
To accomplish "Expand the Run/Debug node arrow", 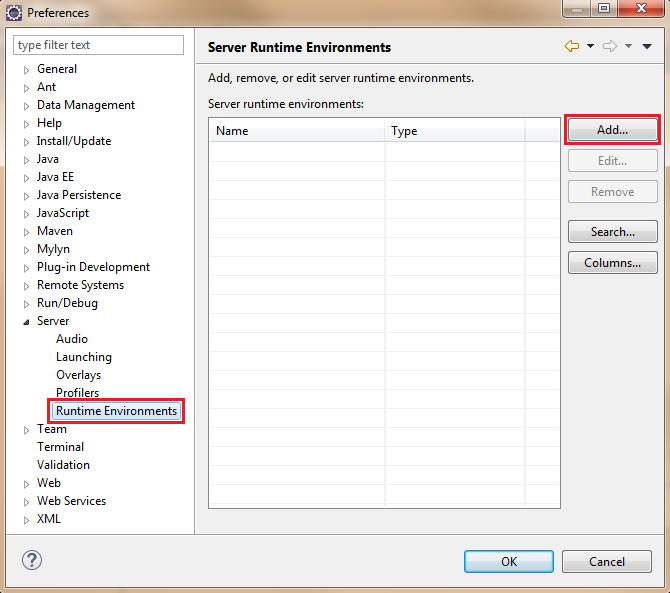I will [26, 304].
